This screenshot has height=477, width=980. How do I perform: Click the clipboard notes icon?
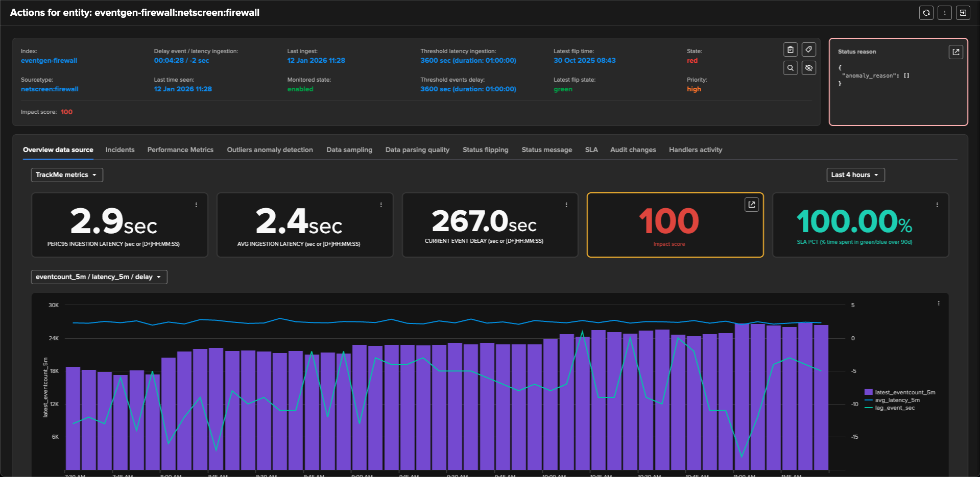[x=790, y=49]
